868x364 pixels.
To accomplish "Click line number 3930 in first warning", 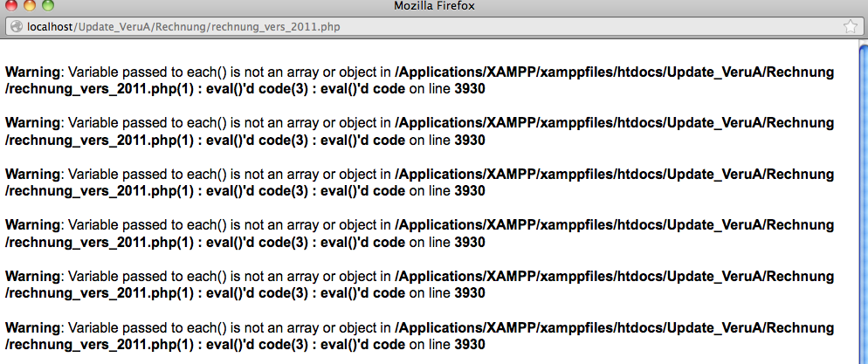I will (x=469, y=89).
